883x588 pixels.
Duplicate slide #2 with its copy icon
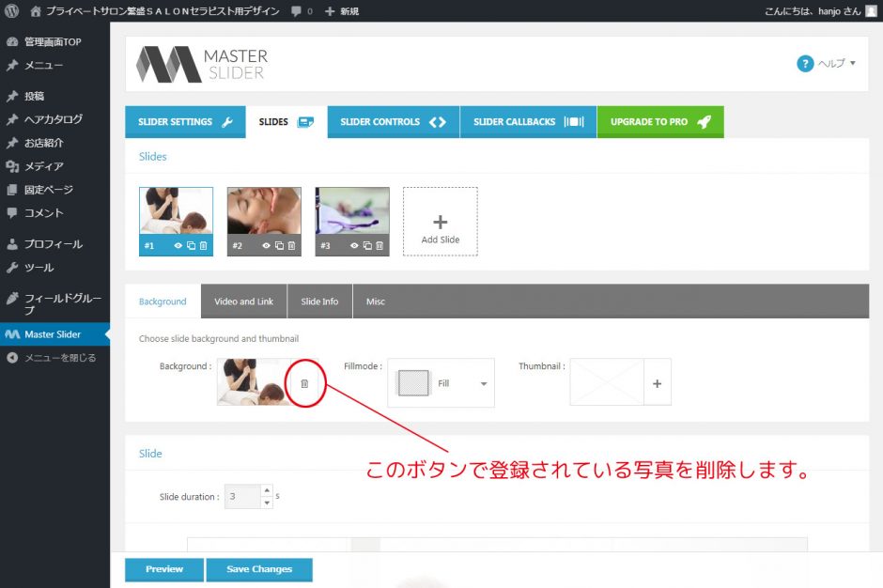[279, 246]
